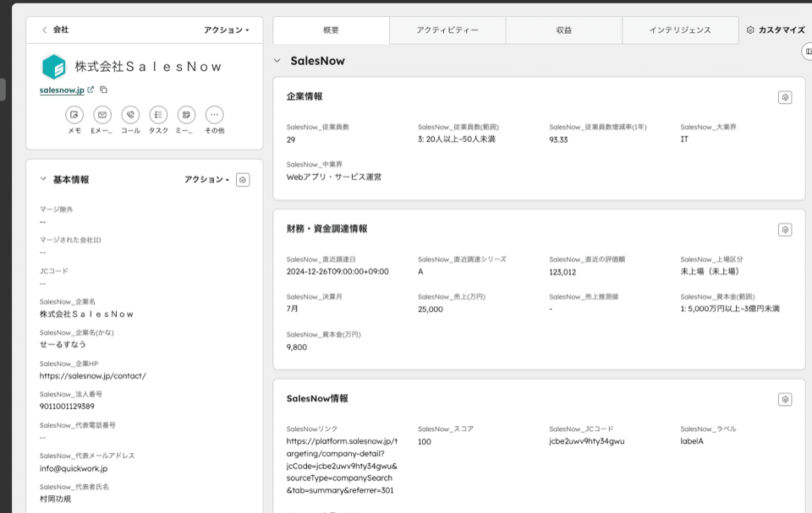Click the jcbe2uwv9hty34gwu JC code value
This screenshot has width=812, height=513.
(x=587, y=441)
